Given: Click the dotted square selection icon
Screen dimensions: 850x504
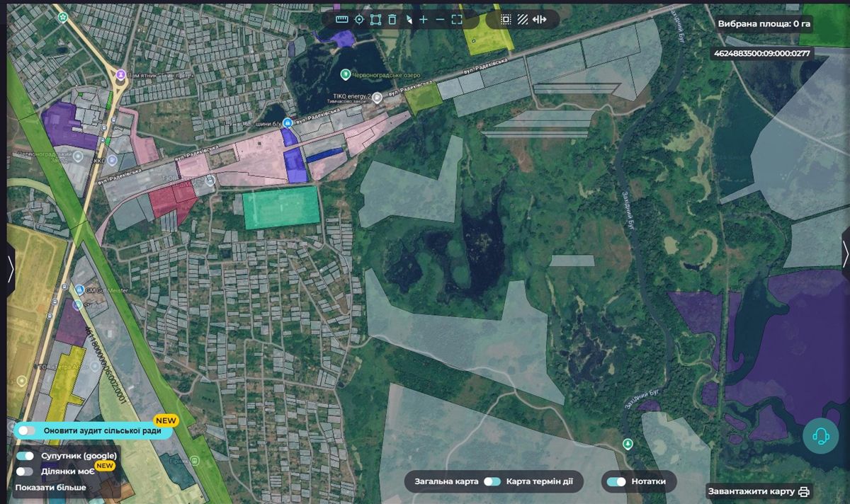Looking at the screenshot, I should [x=506, y=19].
